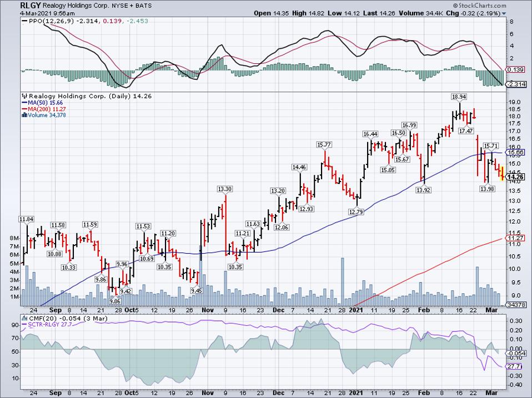Click the area icon beside CMF(20)
Screen dimensions: 532x398
pos(24,318)
